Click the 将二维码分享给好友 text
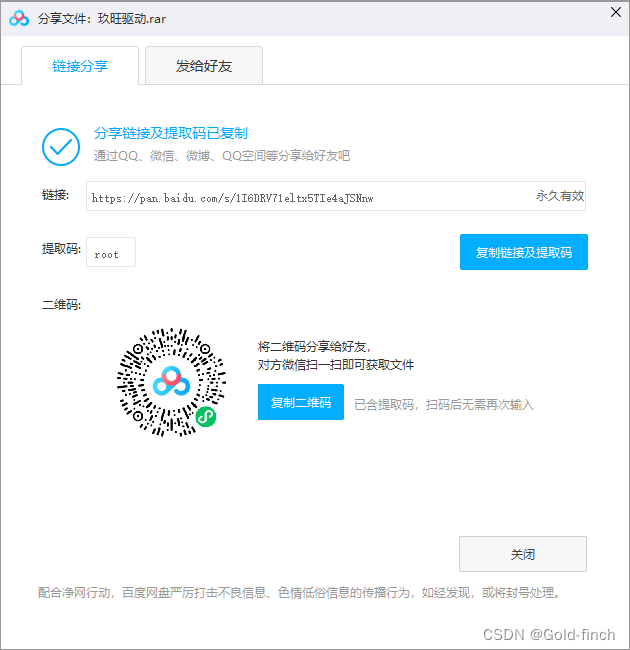This screenshot has width=630, height=650. (x=314, y=347)
